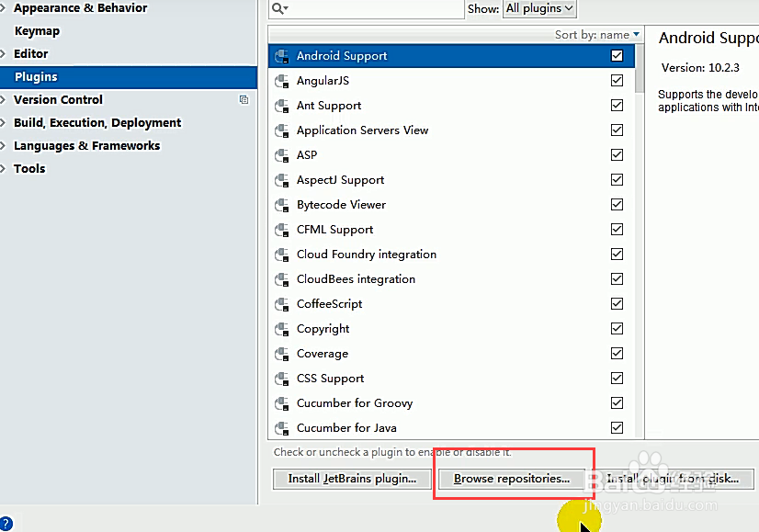The height and width of the screenshot is (532, 759).
Task: Toggle the Cucumber for Java checkbox
Action: click(x=617, y=428)
